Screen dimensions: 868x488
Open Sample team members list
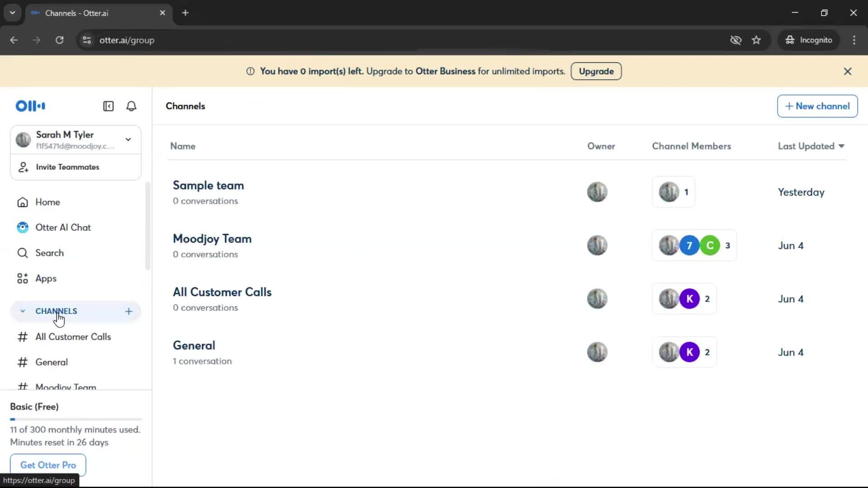tap(673, 192)
